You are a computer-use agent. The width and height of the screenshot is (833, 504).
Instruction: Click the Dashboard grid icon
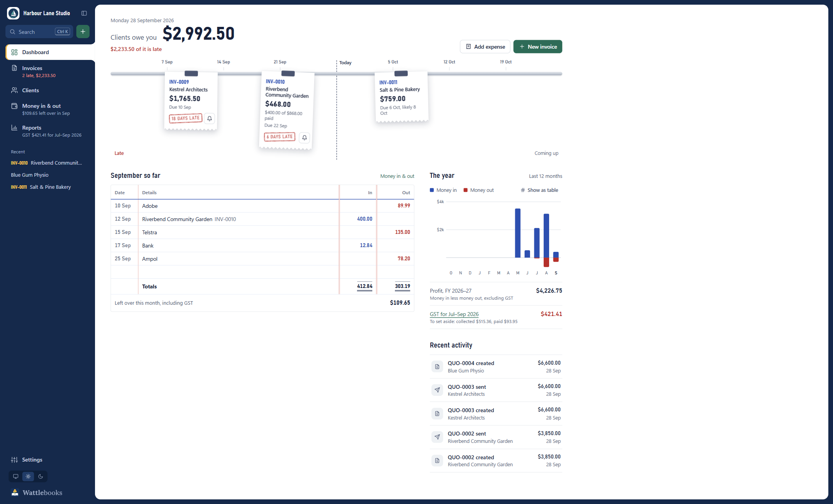[x=14, y=52]
